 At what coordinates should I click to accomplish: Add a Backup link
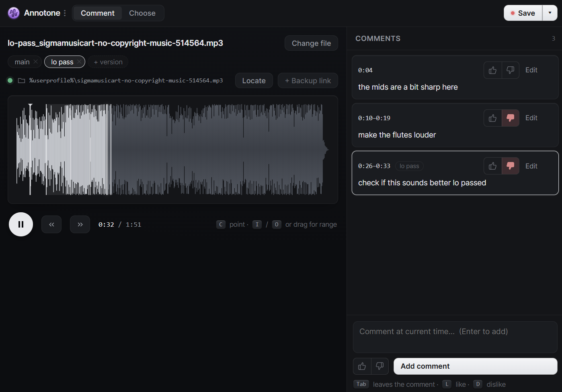click(x=308, y=80)
